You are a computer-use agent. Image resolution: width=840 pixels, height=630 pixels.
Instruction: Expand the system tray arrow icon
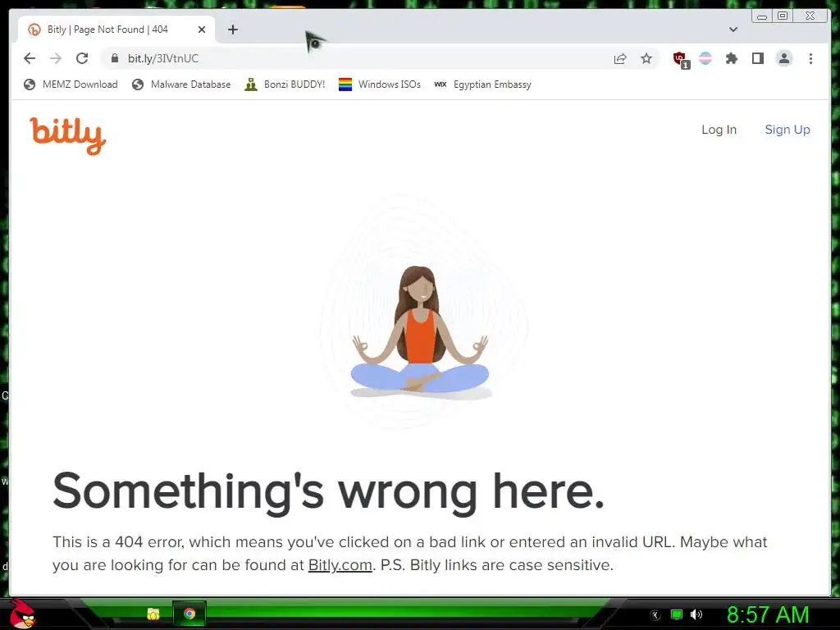pyautogui.click(x=655, y=615)
